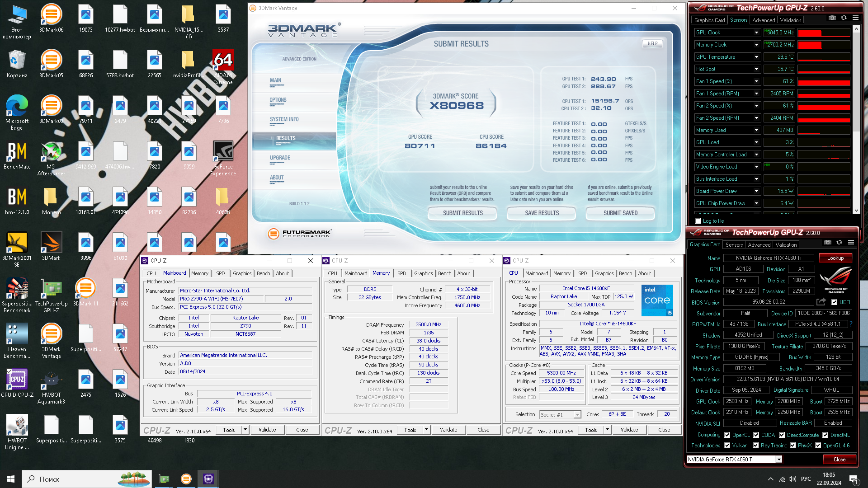Open Socket #1 selection dropdown
This screenshot has height=488, width=868.
coord(577,414)
